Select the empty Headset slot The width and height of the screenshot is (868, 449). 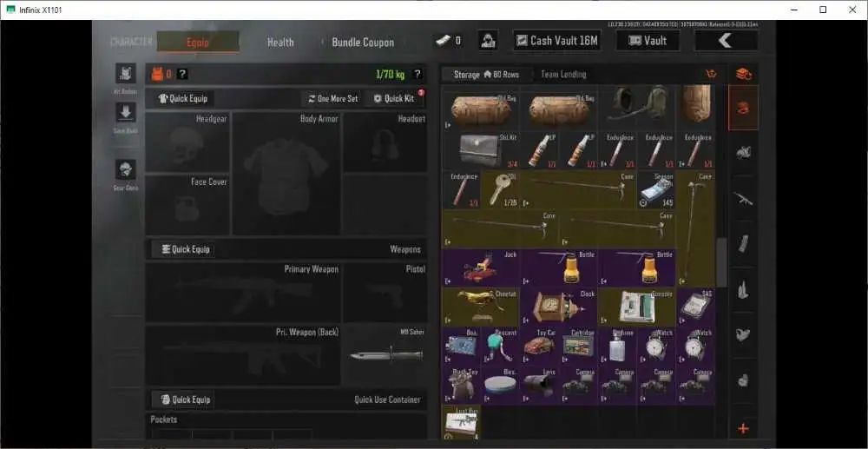point(385,142)
